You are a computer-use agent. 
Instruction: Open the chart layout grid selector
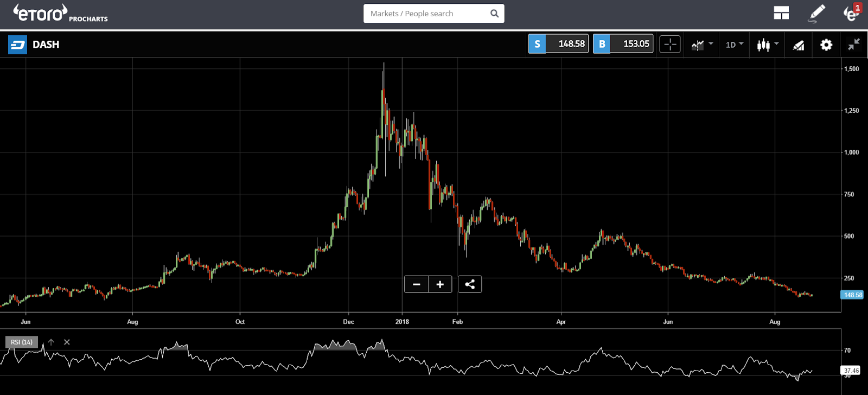781,14
